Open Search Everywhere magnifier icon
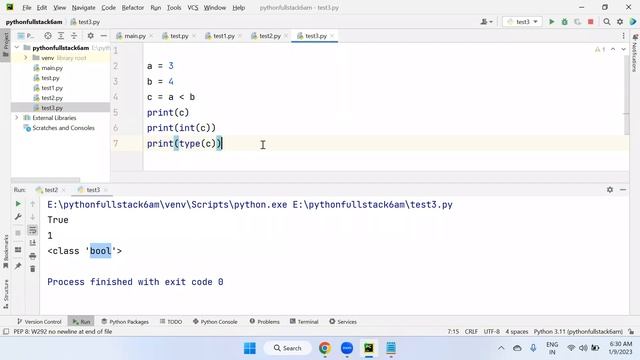The height and width of the screenshot is (360, 640). [x=607, y=22]
